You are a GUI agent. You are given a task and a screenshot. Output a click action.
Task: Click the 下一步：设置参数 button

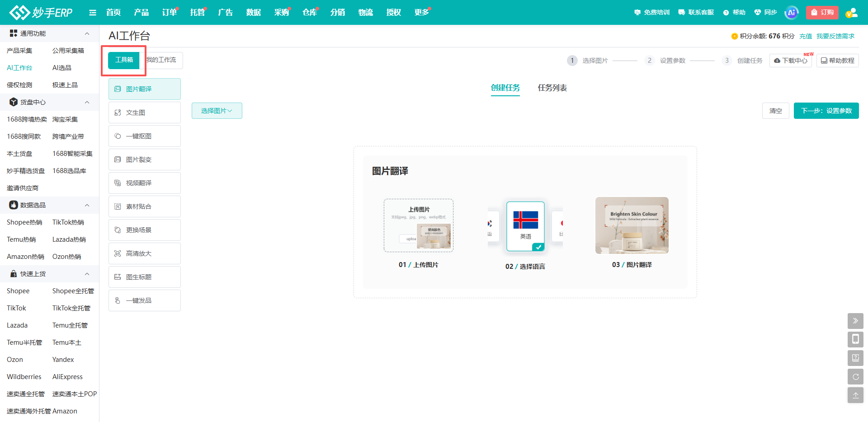[826, 111]
